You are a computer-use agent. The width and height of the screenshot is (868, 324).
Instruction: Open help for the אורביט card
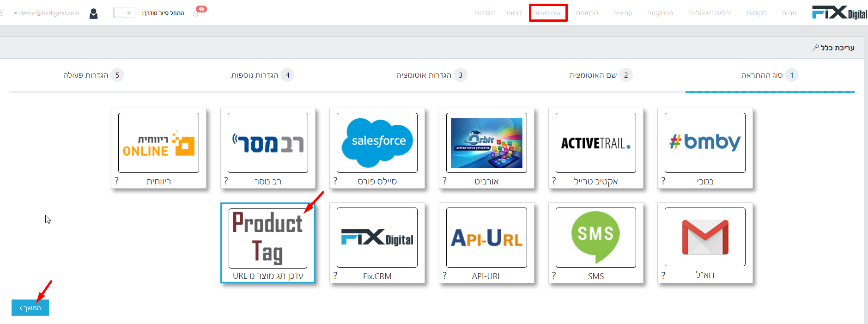pos(445,181)
